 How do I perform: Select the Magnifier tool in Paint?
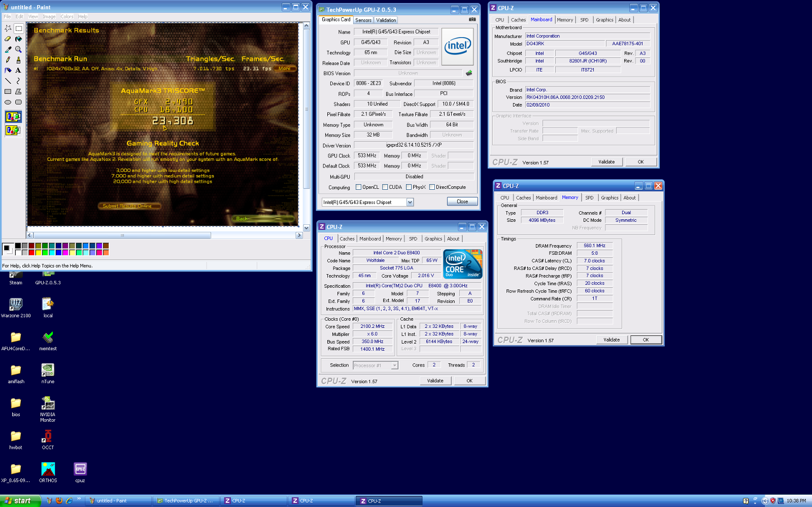tap(19, 50)
